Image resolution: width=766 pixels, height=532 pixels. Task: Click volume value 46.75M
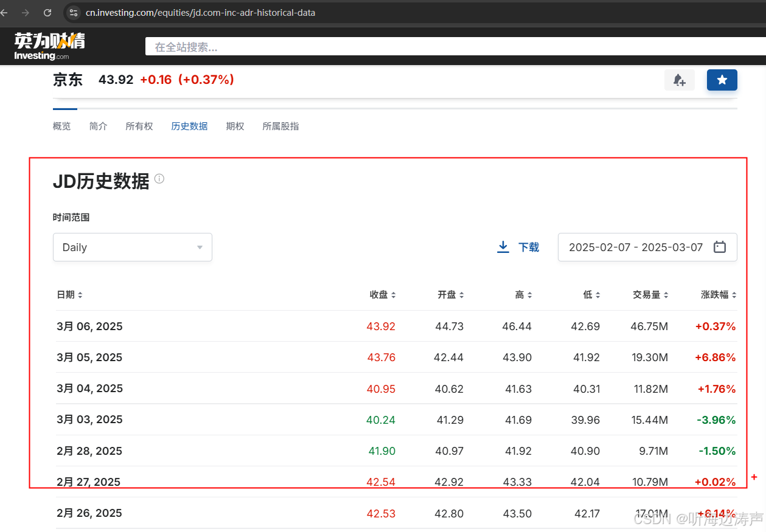pyautogui.click(x=649, y=326)
